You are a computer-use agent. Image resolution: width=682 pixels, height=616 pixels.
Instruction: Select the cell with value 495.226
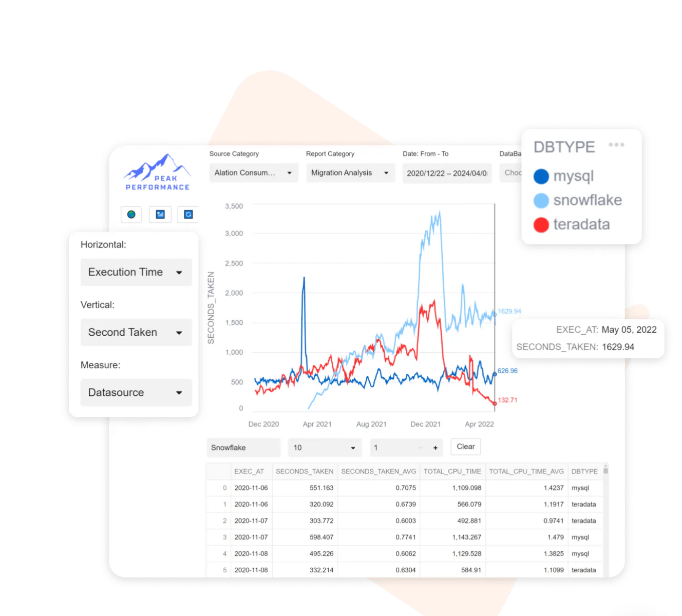(x=305, y=554)
